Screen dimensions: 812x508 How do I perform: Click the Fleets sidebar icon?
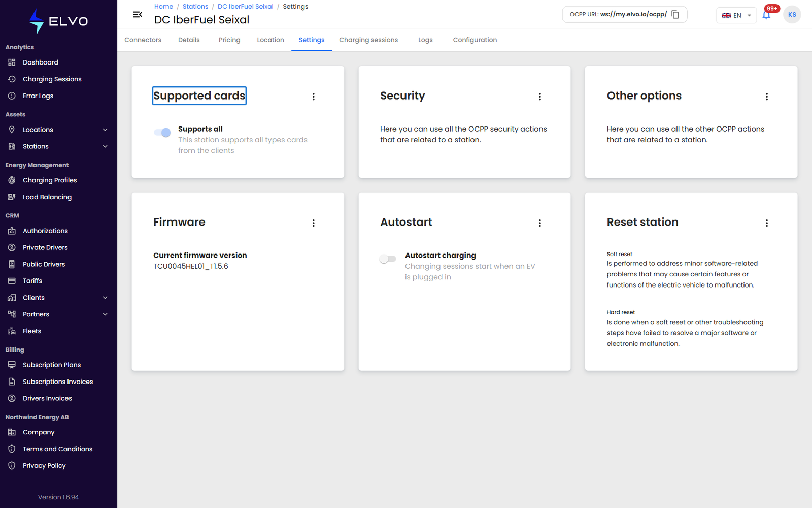12,331
